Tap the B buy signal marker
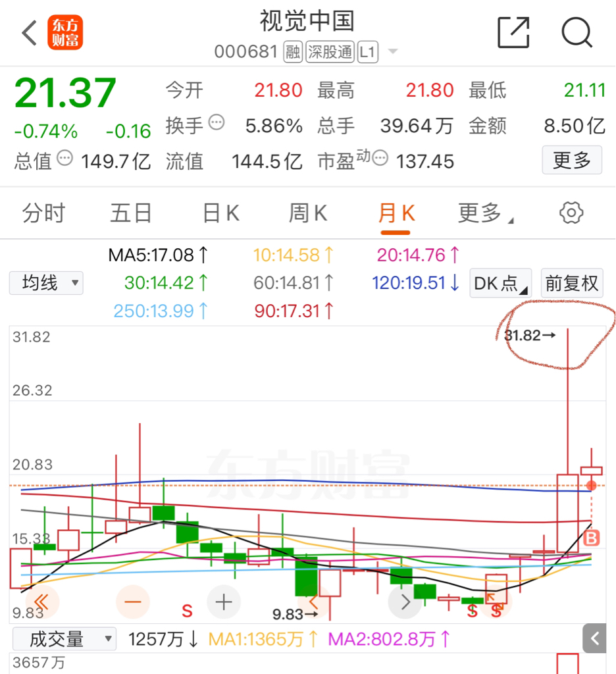 click(592, 538)
